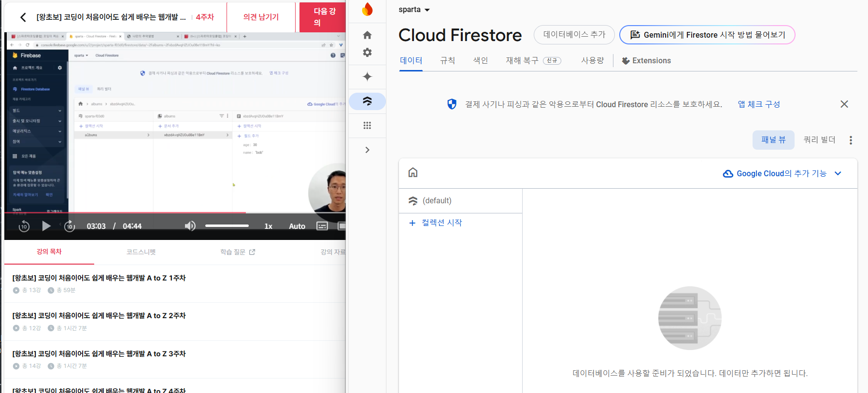Select the Firestore Database sidebar icon
Image resolution: width=868 pixels, height=393 pixels.
point(367,101)
